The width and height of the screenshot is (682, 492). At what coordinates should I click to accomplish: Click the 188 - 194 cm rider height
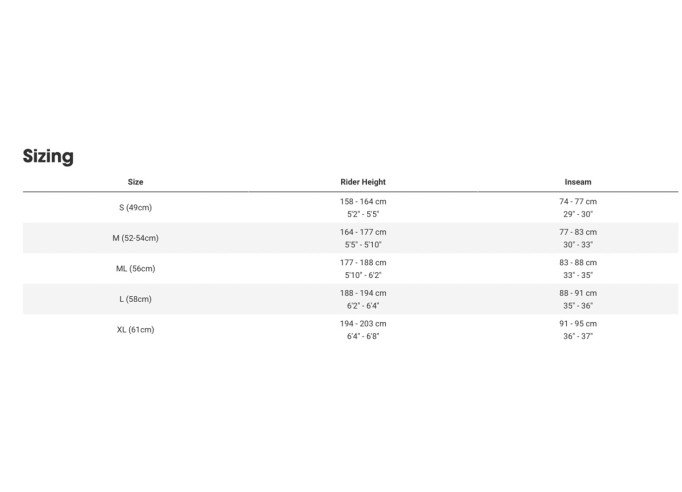tap(363, 293)
